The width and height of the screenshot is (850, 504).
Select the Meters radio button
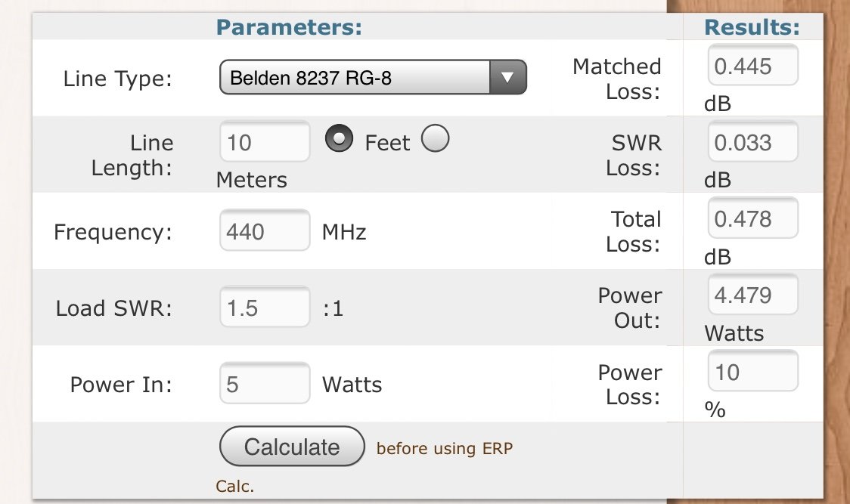[436, 138]
